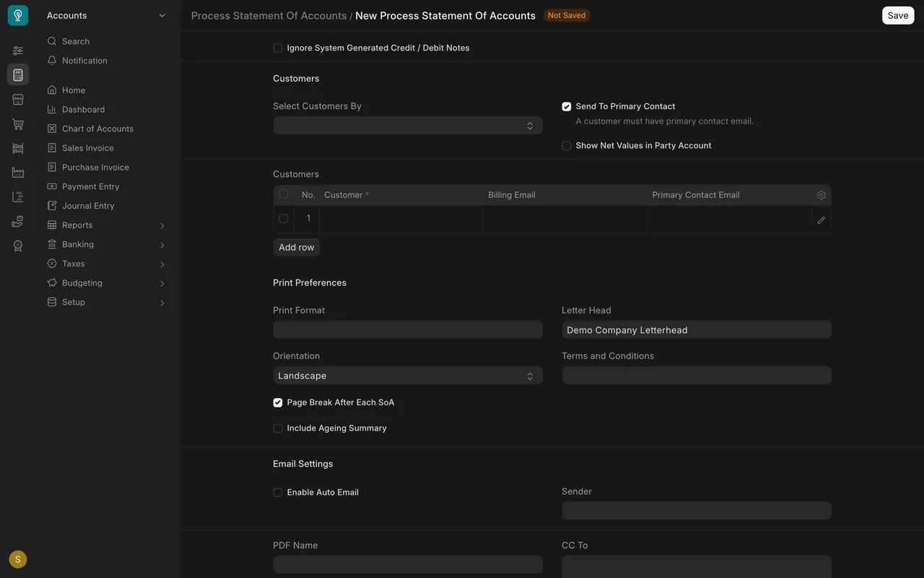Screen dimensions: 924x578
Task: Open Chart of Accounts from sidebar
Action: (x=97, y=129)
